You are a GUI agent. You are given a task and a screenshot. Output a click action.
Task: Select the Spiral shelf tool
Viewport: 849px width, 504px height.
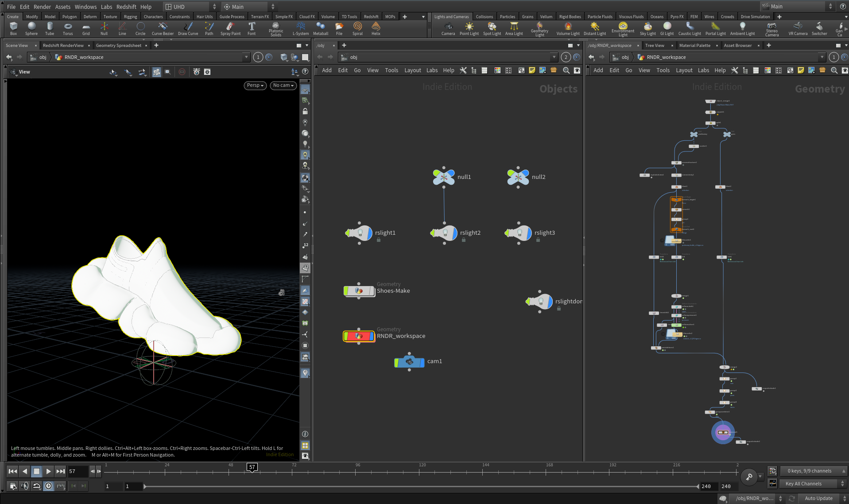[357, 29]
